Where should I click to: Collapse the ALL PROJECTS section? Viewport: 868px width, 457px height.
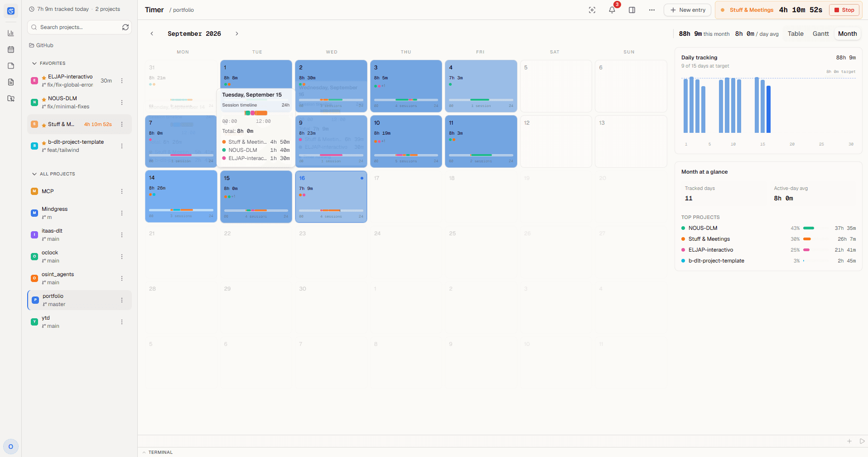pyautogui.click(x=53, y=174)
